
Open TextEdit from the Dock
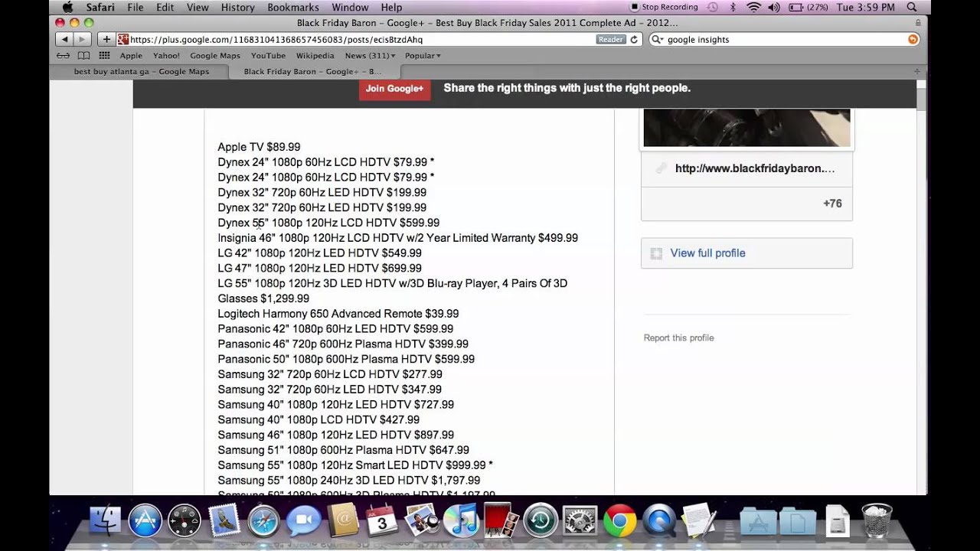[x=698, y=522]
